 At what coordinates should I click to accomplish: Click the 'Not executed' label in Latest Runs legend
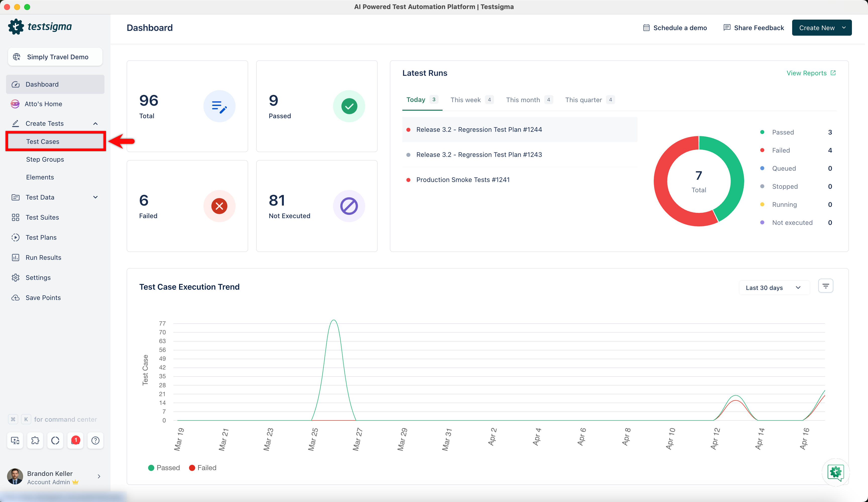(792, 223)
